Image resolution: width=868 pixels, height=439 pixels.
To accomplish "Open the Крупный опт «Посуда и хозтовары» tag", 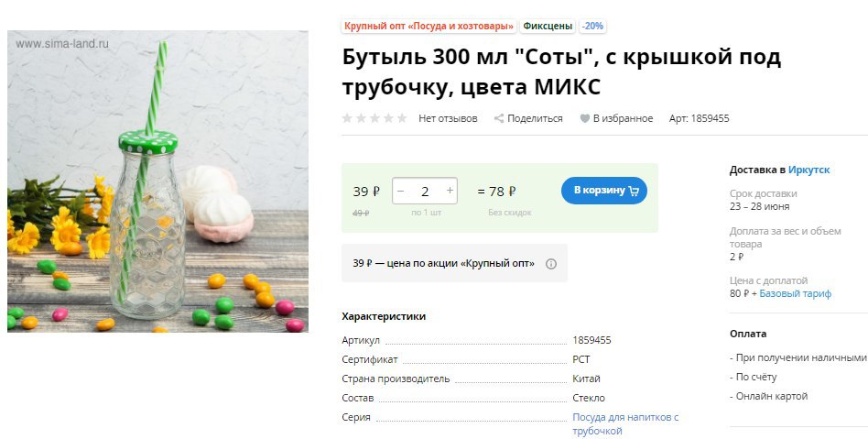I will click(x=429, y=26).
